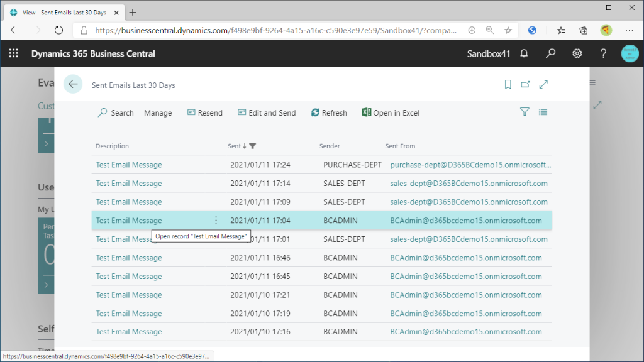Open the user account avatar
Viewport: 644px width, 362px height.
[x=630, y=53]
